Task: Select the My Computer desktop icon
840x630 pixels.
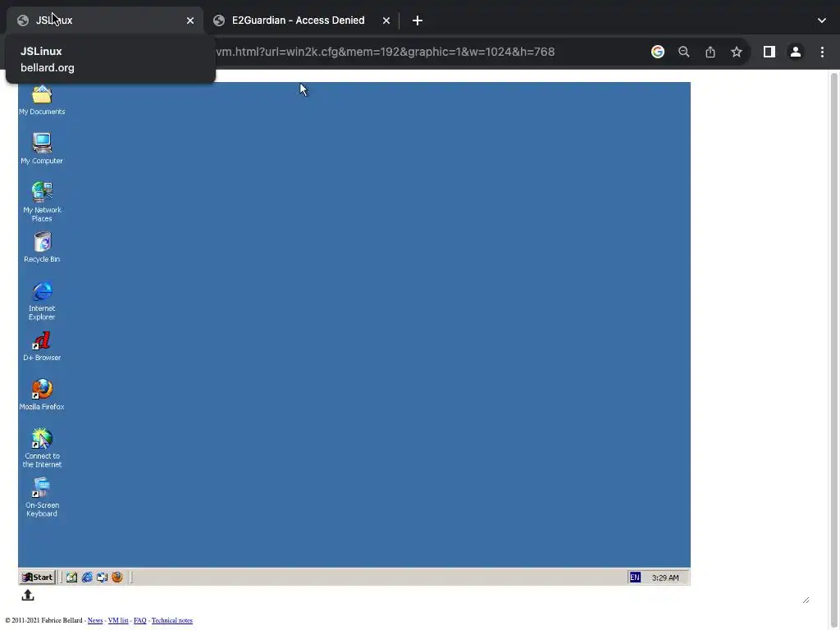Action: pos(42,148)
